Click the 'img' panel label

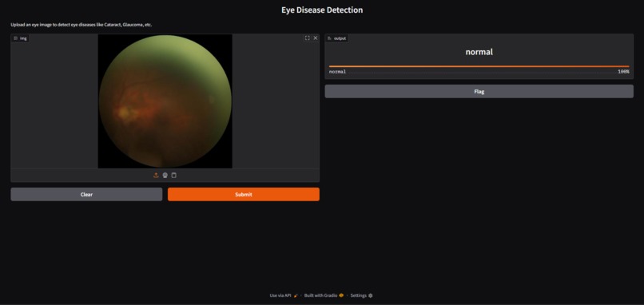pos(20,38)
